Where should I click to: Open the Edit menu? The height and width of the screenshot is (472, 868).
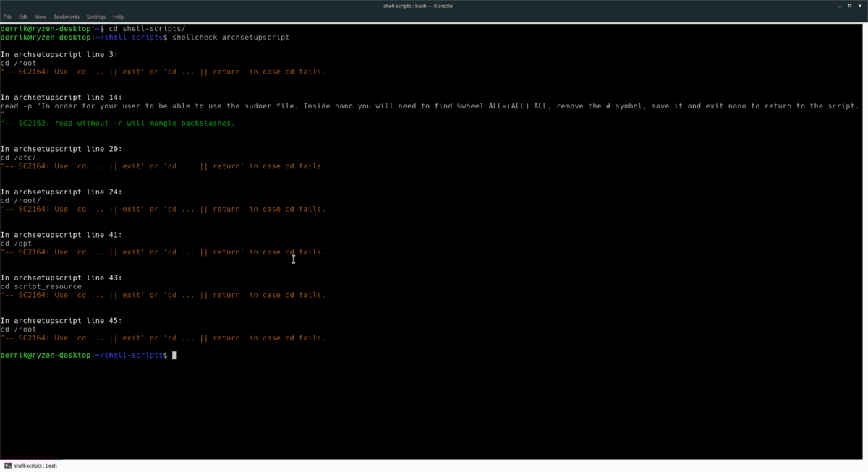coord(23,17)
